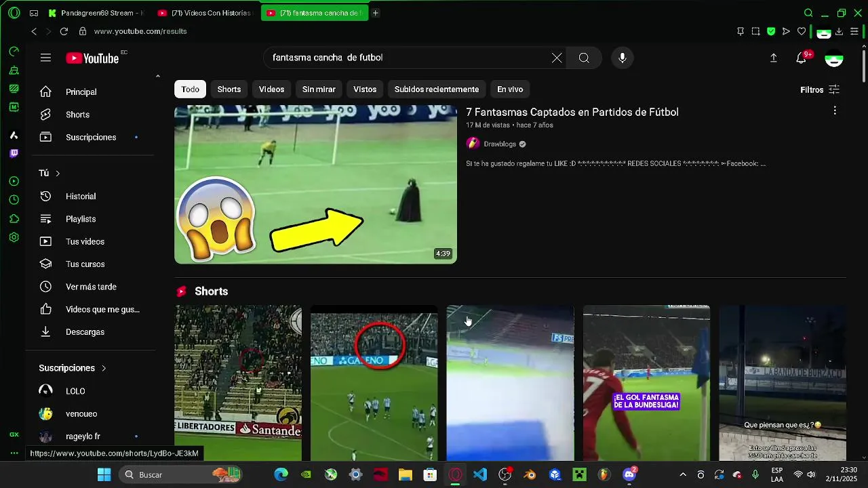The image size is (868, 488).
Task: Reload the page in the browser toolbar
Action: [64, 31]
